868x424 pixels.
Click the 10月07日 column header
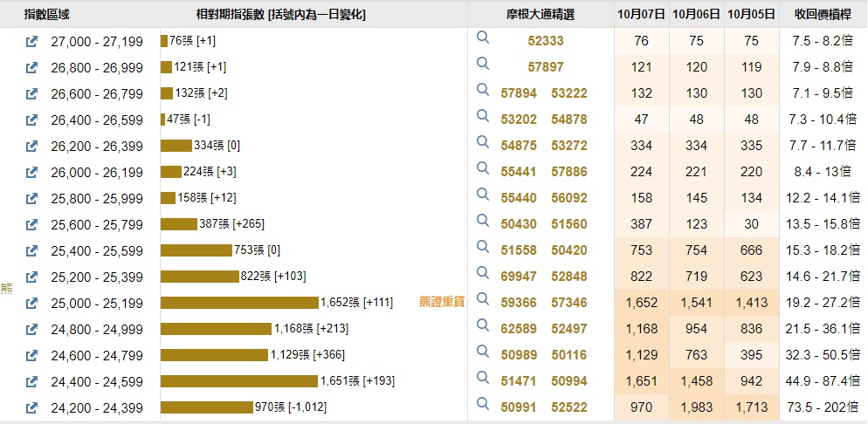641,14
